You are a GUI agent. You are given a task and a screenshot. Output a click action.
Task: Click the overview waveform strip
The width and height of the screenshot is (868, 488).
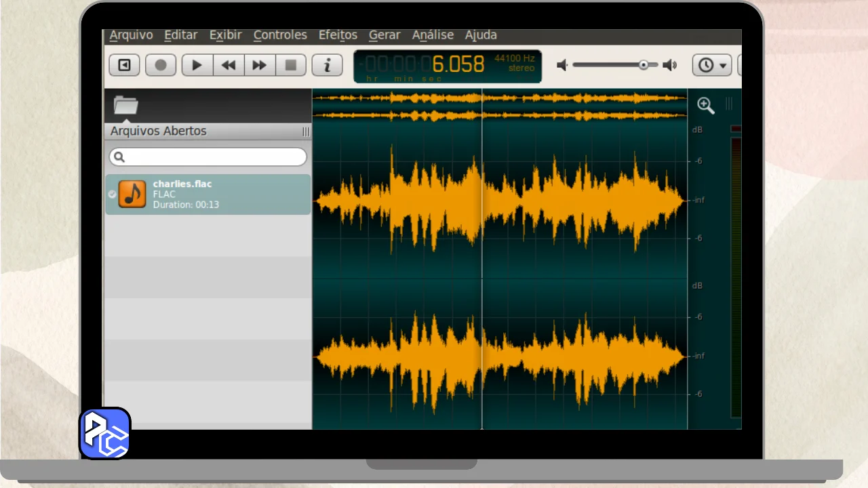coord(500,107)
